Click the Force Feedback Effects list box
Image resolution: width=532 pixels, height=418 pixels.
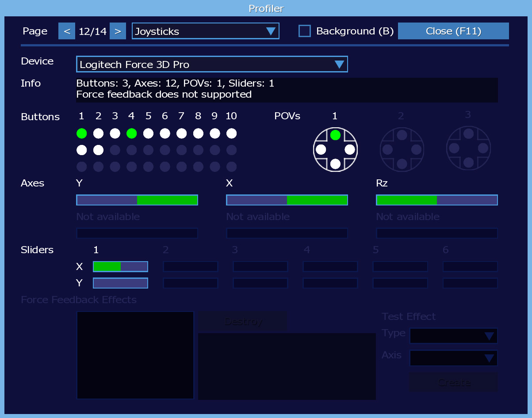pyautogui.click(x=135, y=355)
